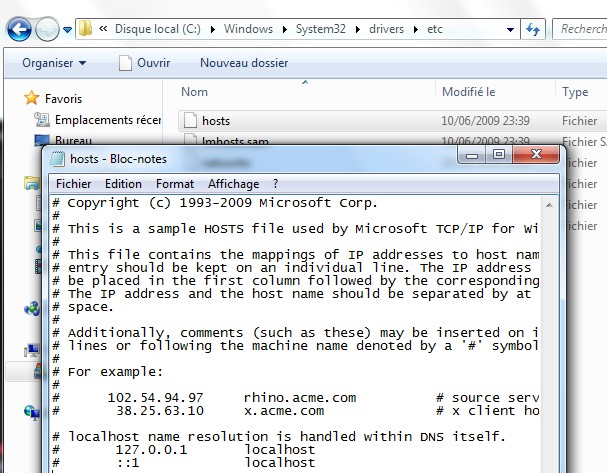
Task: Open arrow after Disque local (C:)
Action: click(x=213, y=29)
